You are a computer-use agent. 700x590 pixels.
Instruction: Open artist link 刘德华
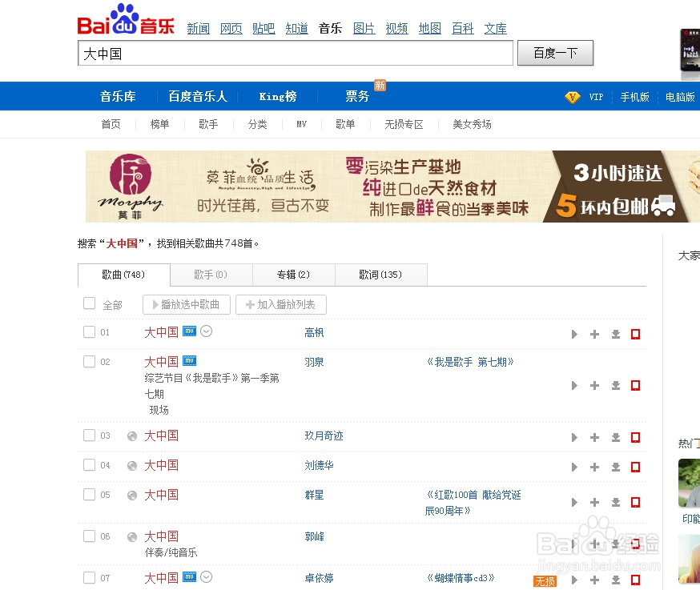320,465
